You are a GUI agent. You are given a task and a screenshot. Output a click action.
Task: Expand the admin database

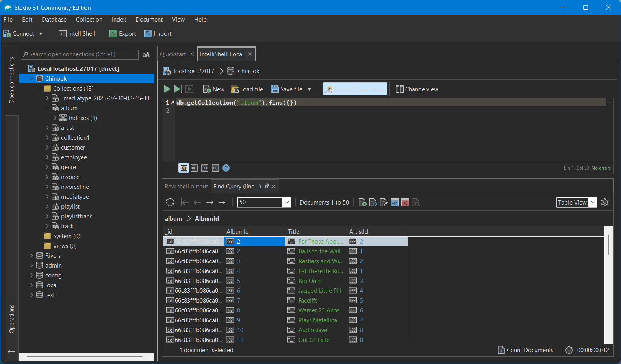[x=32, y=266]
